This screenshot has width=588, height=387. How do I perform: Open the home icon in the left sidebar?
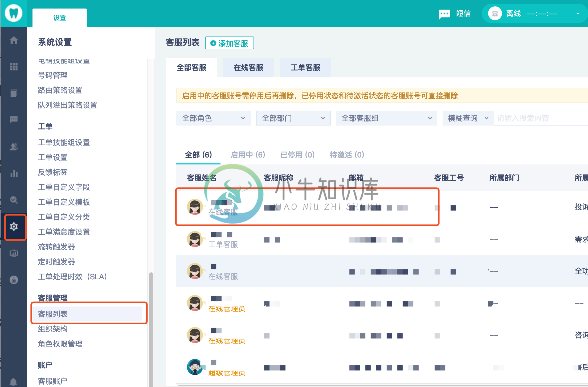(14, 40)
